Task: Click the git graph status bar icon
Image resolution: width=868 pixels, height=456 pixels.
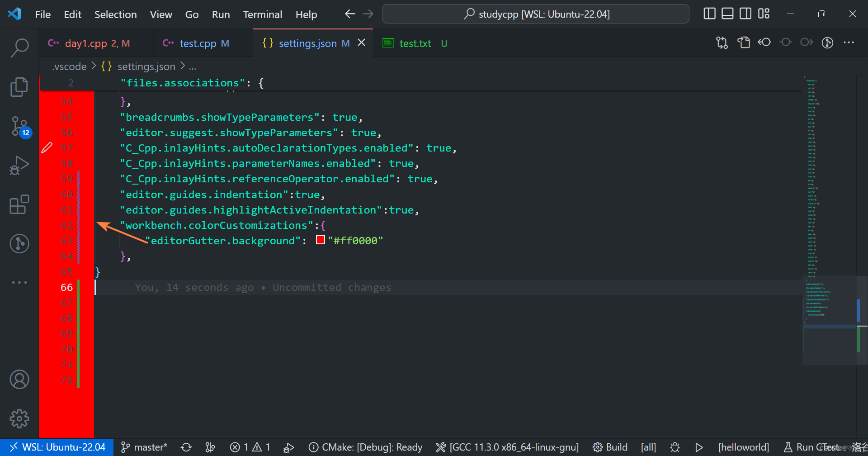Action: click(210, 447)
